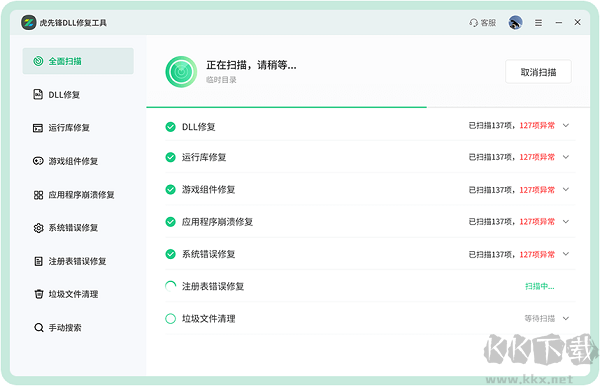
Task: Click green check icon beside 应用程序崩溃修复 row
Action: coord(170,222)
